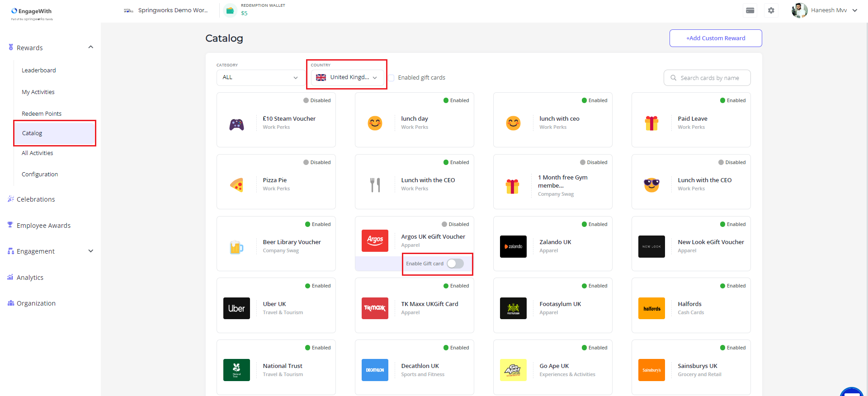Open the Springworks Demo workspace selector
The height and width of the screenshot is (396, 868).
tap(166, 10)
